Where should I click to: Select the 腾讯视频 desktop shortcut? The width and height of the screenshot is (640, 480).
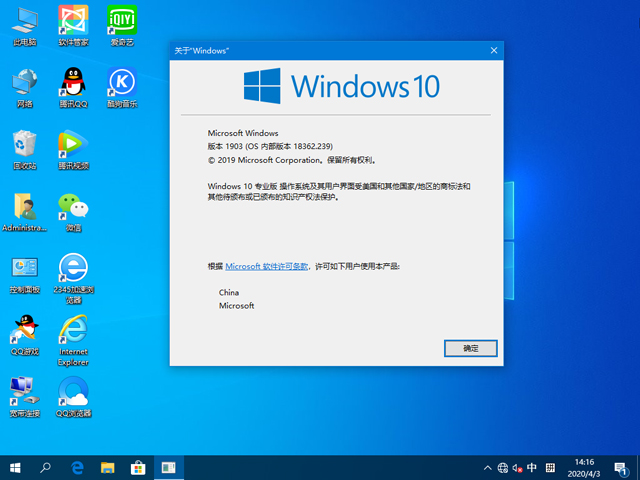(73, 150)
